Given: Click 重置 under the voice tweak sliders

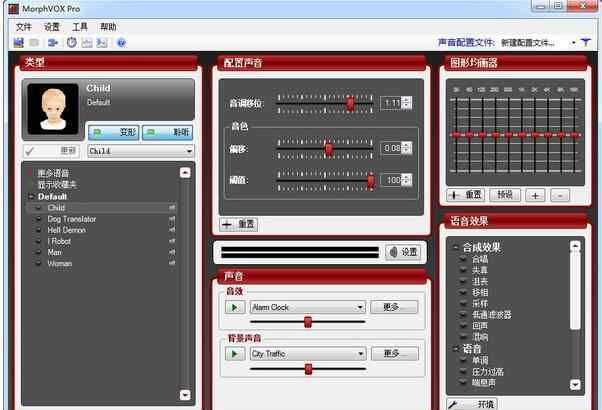Looking at the screenshot, I should click(x=238, y=224).
